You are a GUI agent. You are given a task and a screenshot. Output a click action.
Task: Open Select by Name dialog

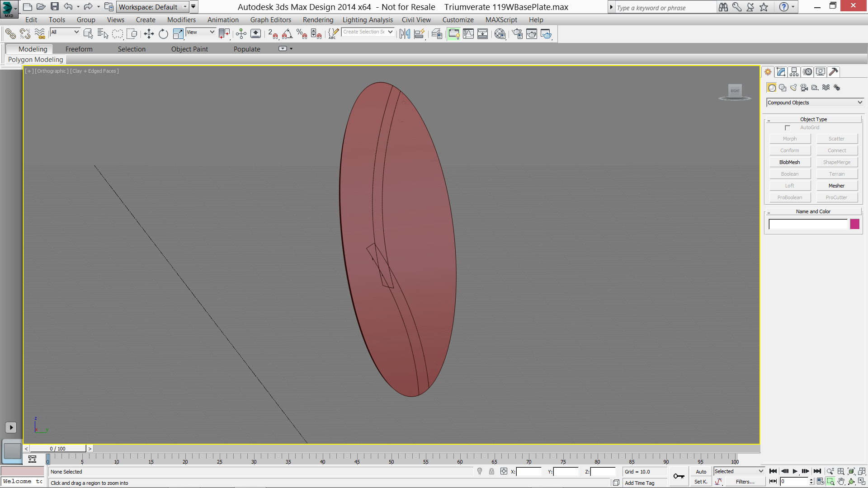pyautogui.click(x=103, y=33)
